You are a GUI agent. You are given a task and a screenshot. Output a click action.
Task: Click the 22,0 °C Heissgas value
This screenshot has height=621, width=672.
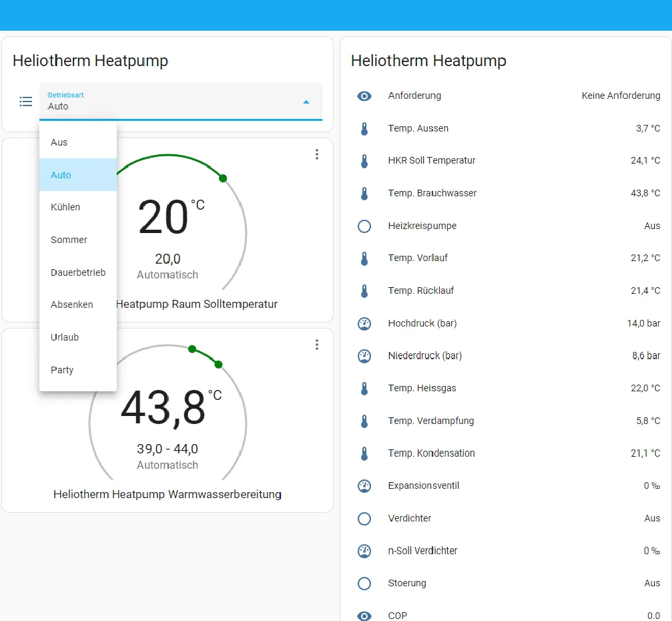tap(645, 388)
